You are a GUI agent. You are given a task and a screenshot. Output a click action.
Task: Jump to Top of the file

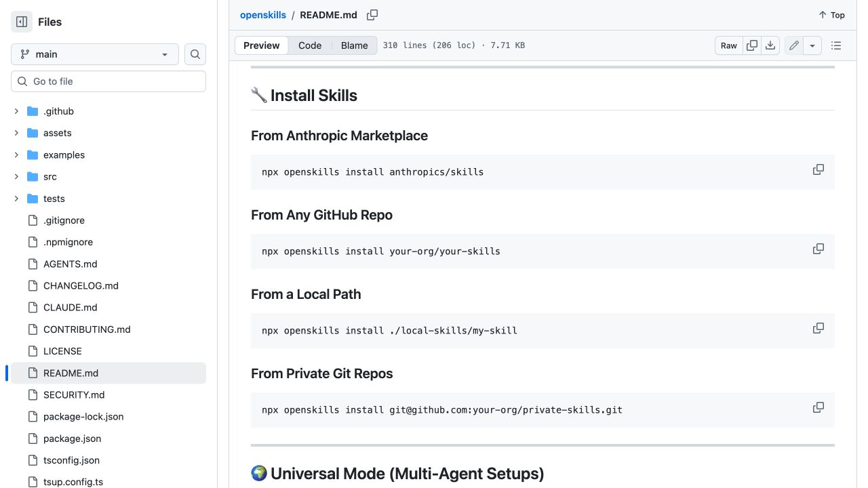click(831, 15)
